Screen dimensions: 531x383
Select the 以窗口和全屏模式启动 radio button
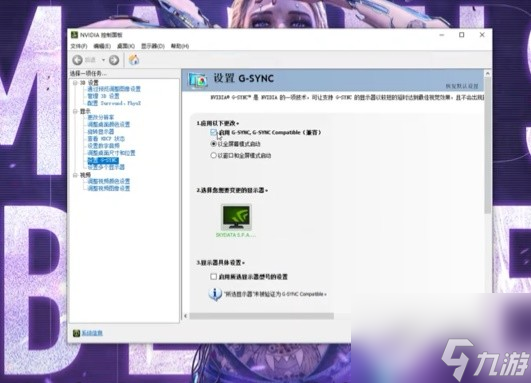point(213,155)
